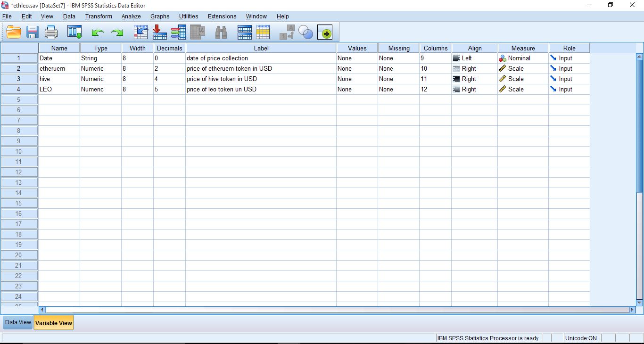Screen dimensions: 644x344
Task: Select the Variable View tab
Action: (x=54, y=323)
